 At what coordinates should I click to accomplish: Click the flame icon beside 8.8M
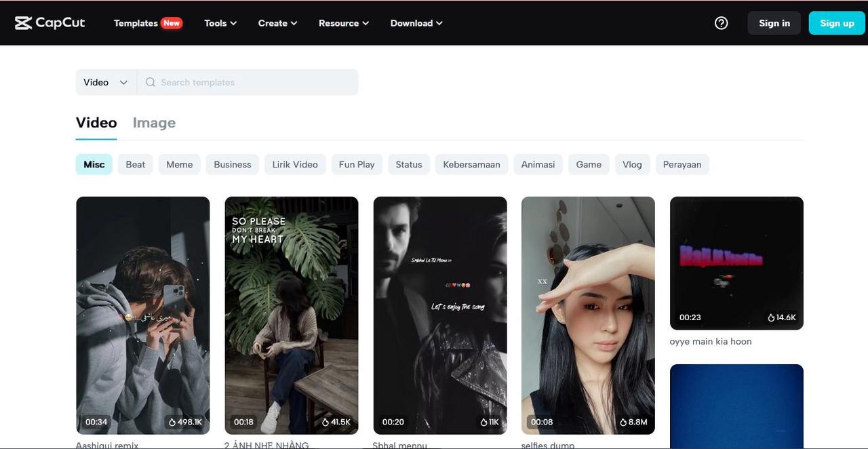click(x=623, y=422)
